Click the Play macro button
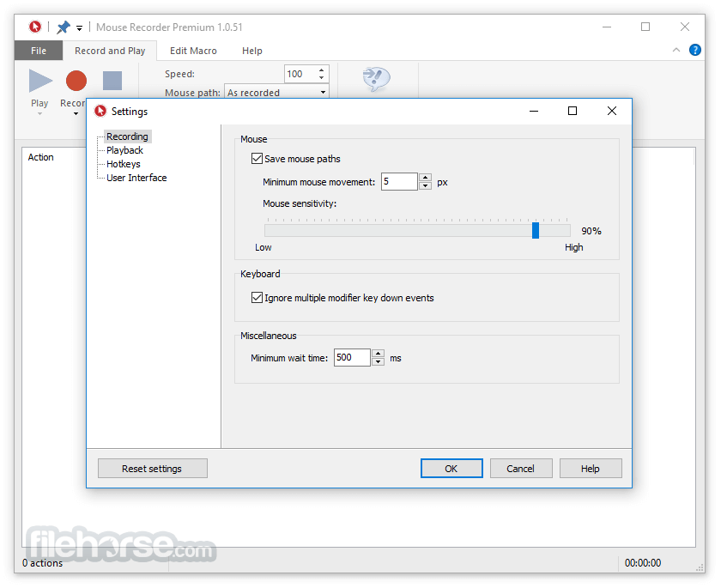This screenshot has width=721, height=588. tap(40, 81)
